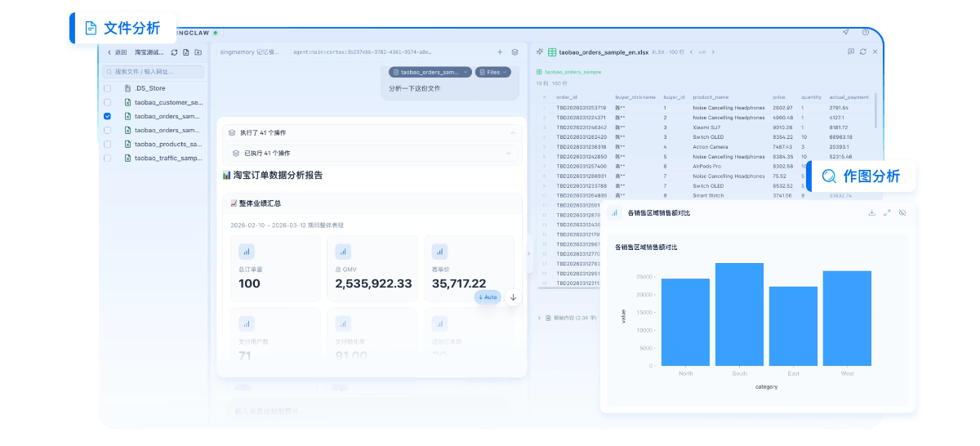
Task: Open the help question mark icon
Action: pyautogui.click(x=866, y=33)
